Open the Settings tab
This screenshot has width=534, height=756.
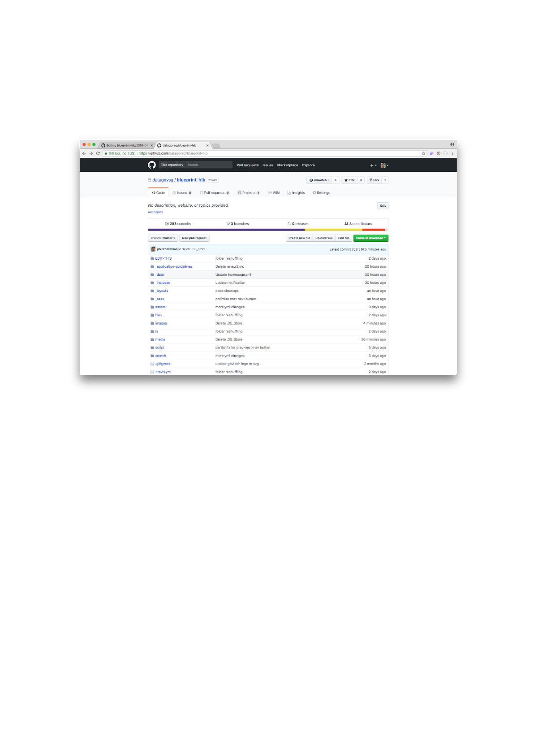tap(321, 193)
